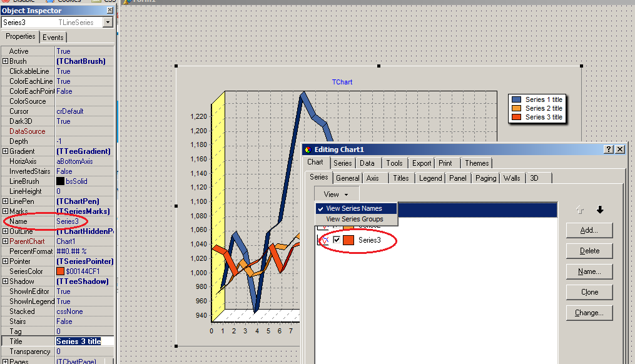Select the General sub-tab
The height and width of the screenshot is (364, 635).
tap(347, 178)
